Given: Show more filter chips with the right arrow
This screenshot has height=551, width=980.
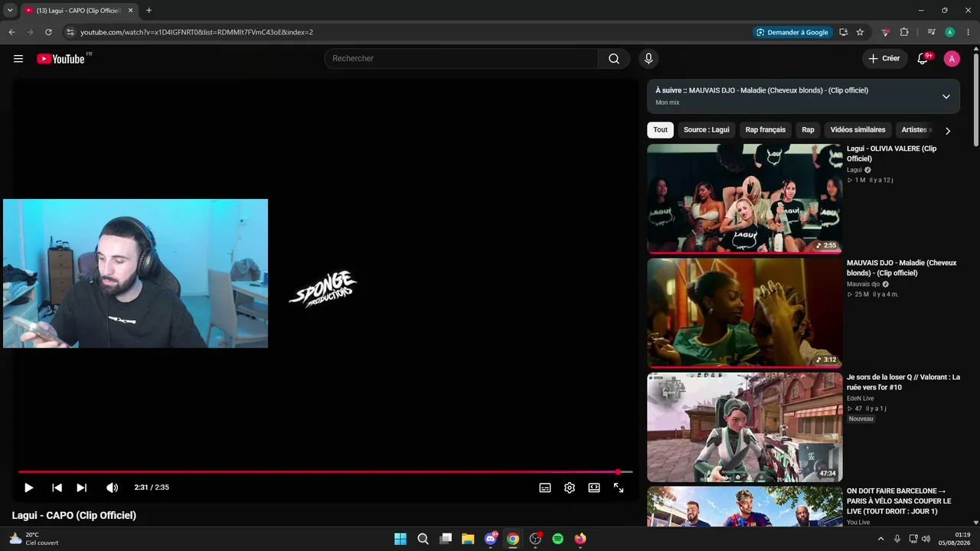Looking at the screenshot, I should [948, 131].
